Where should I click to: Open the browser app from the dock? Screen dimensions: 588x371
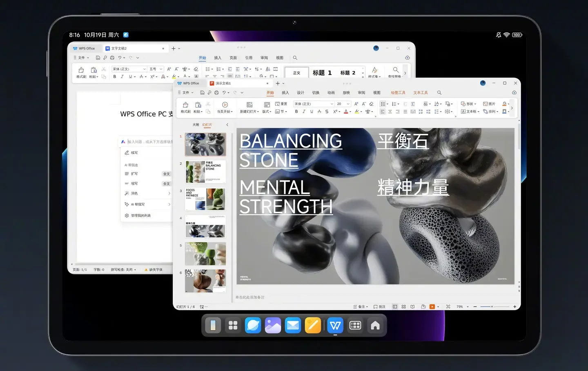coord(253,326)
